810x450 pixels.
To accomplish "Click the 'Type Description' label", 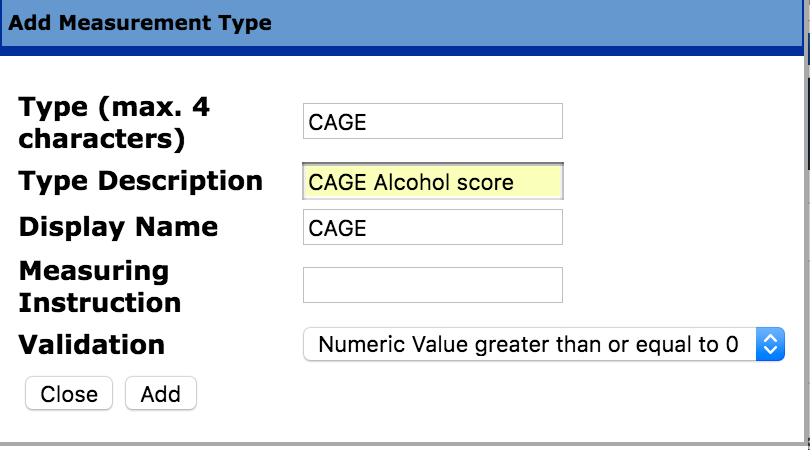I will tap(141, 181).
